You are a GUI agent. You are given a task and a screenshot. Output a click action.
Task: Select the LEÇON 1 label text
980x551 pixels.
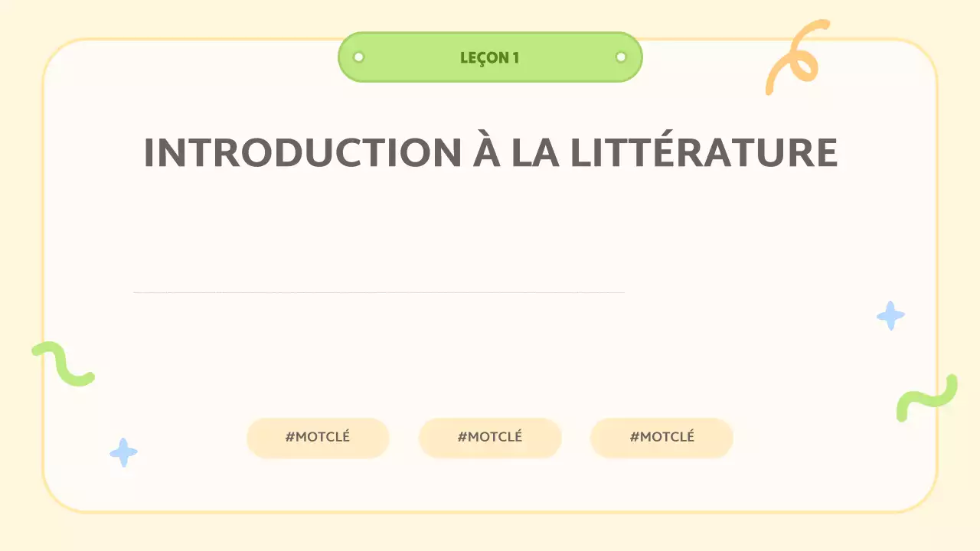click(x=490, y=57)
